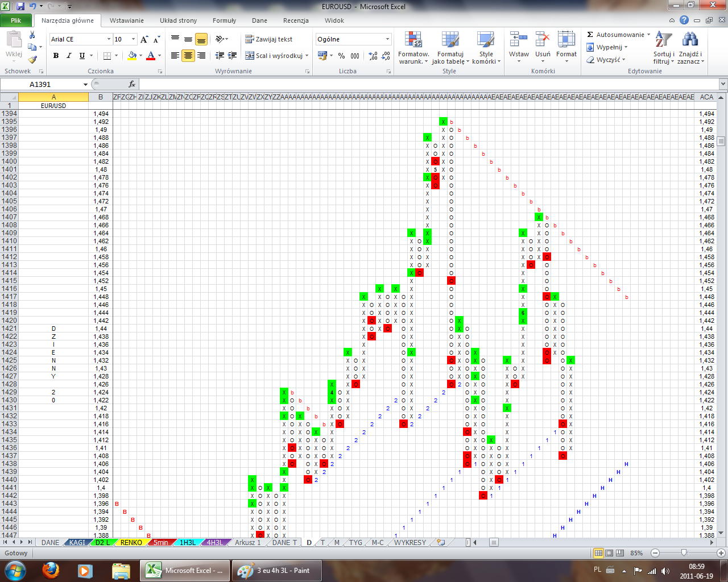Switch to the Wstawianie ribbon tab

(x=127, y=20)
